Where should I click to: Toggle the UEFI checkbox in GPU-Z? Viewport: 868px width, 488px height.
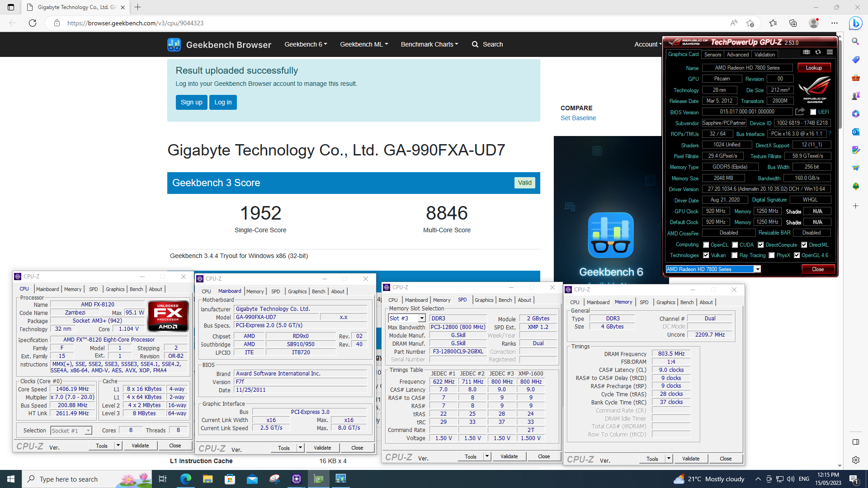[813, 112]
